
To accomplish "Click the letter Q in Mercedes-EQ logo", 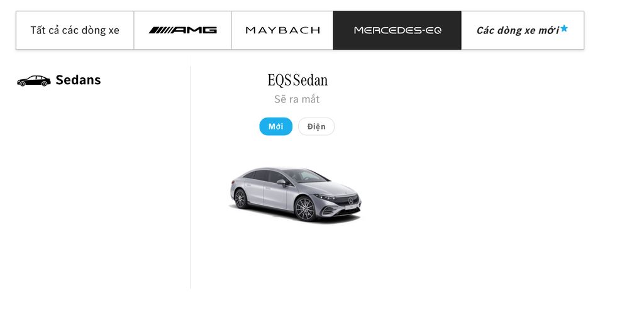I will click(x=436, y=30).
